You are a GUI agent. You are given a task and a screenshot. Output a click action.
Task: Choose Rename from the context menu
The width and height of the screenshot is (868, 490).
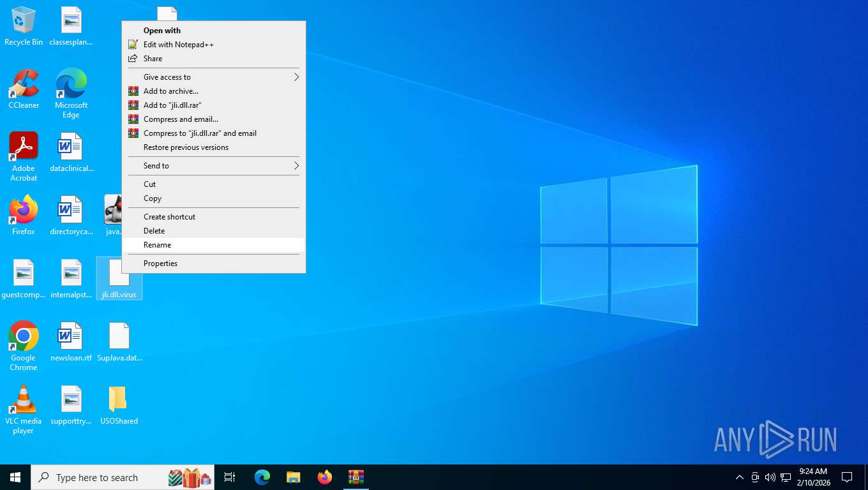214,245
